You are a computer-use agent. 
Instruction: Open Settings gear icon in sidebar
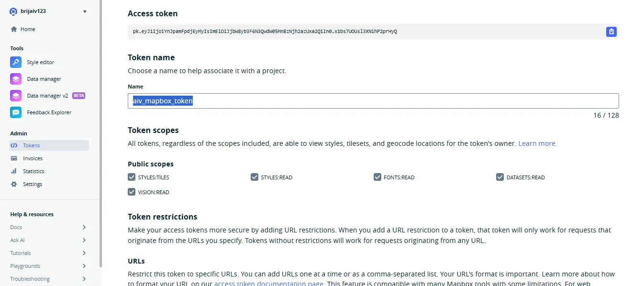pyautogui.click(x=14, y=184)
